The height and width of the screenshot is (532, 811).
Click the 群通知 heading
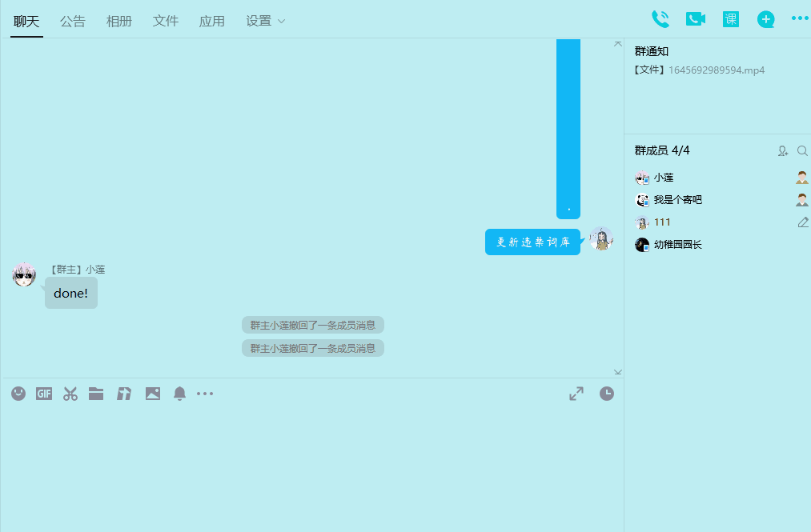652,51
